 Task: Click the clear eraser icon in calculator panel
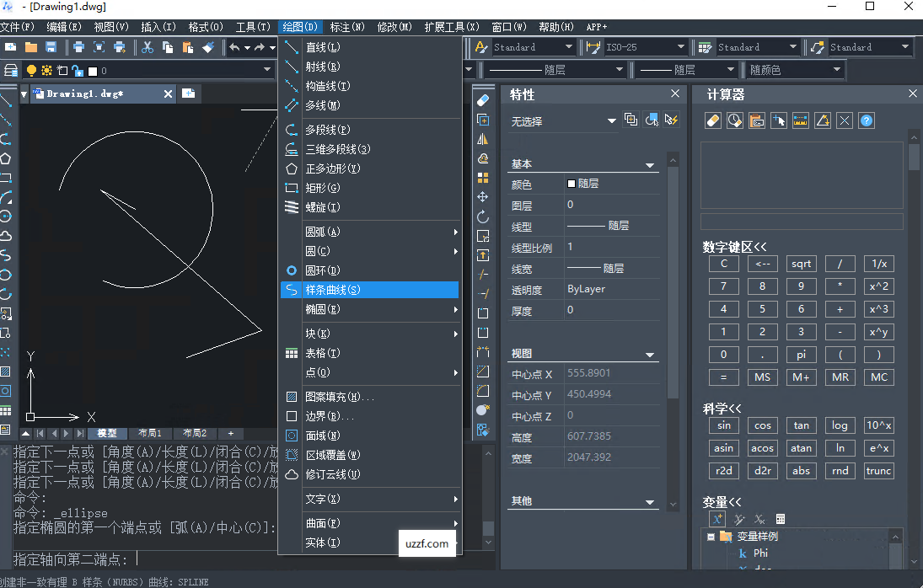click(x=712, y=120)
